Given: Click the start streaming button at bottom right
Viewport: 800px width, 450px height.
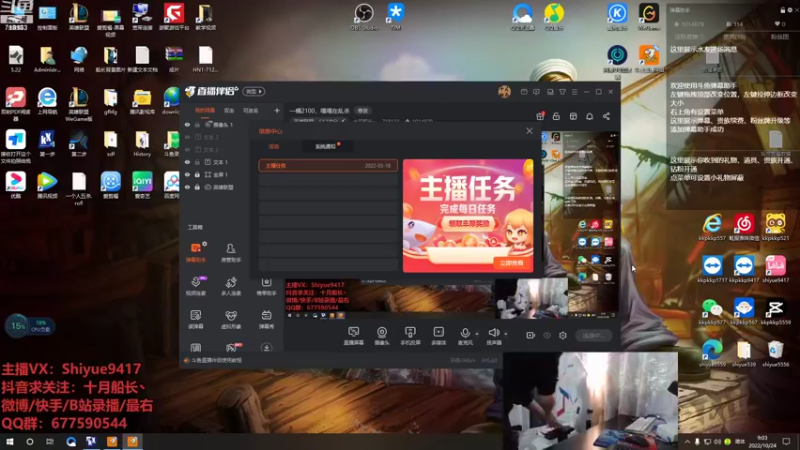Looking at the screenshot, I should tap(593, 335).
